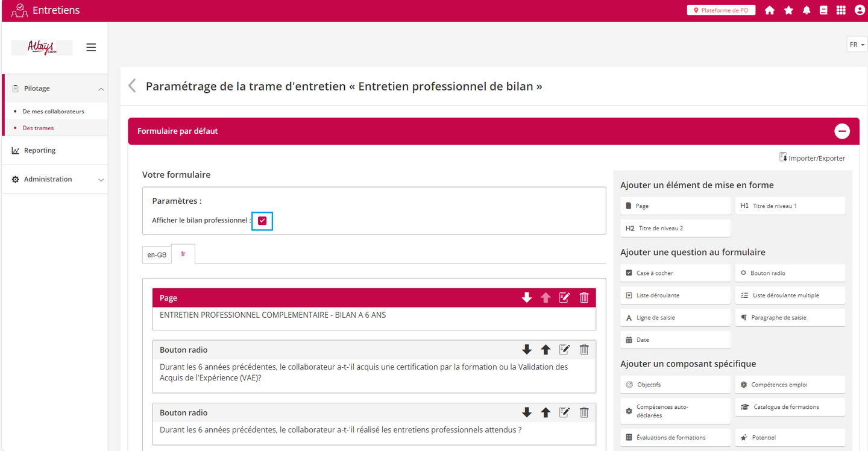The width and height of the screenshot is (868, 451).
Task: Move the Page element down
Action: tap(527, 298)
